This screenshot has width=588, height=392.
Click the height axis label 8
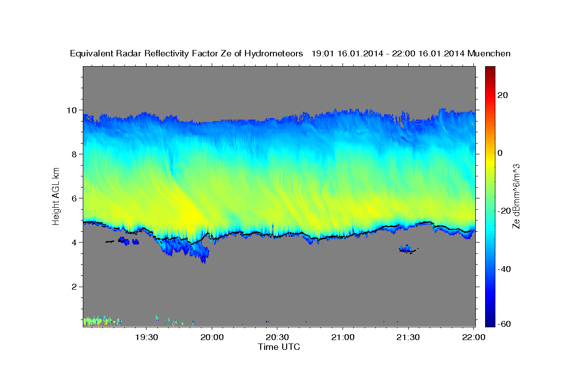[x=75, y=154]
